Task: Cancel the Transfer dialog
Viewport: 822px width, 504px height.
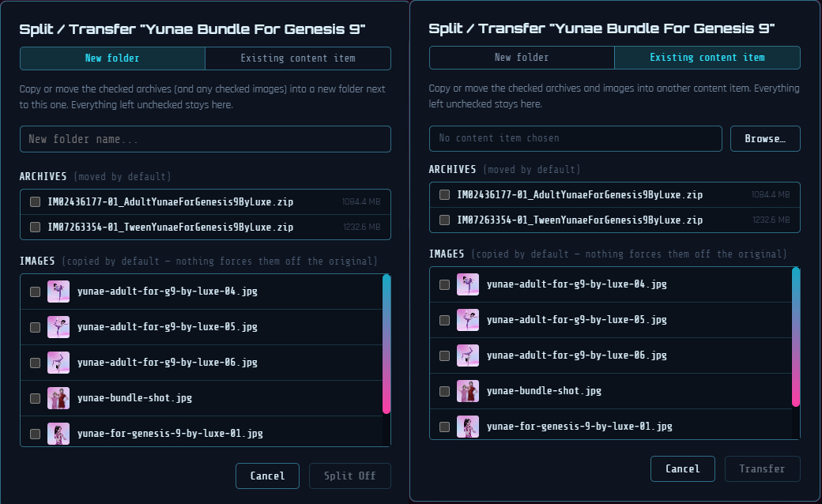Action: click(683, 469)
